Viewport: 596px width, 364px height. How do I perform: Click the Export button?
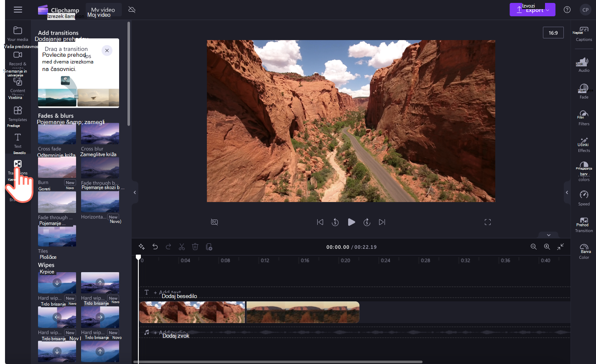[532, 10]
